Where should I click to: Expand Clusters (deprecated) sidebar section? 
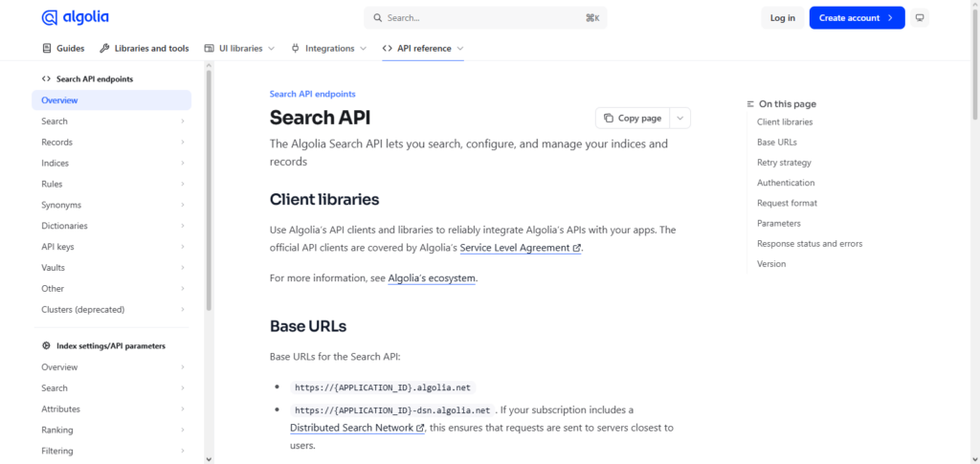pos(183,310)
